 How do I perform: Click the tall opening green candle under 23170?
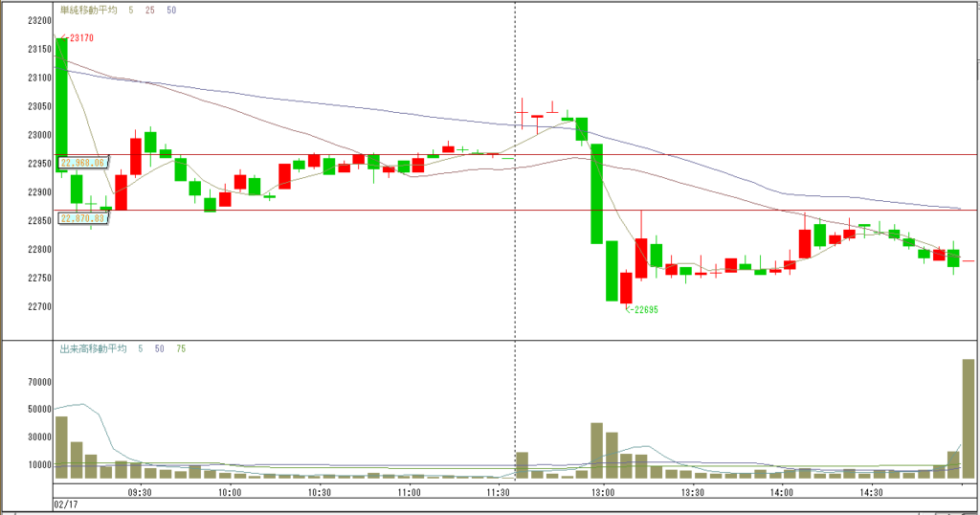click(61, 105)
